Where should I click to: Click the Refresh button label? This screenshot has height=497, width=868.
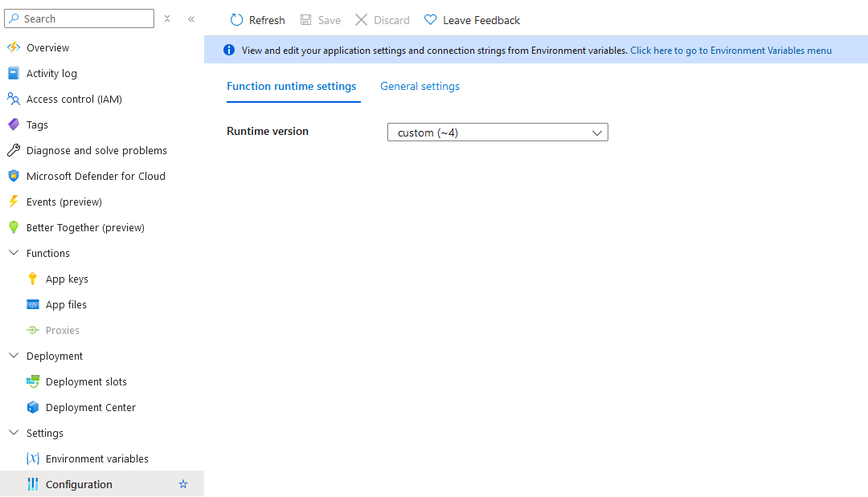(x=267, y=20)
